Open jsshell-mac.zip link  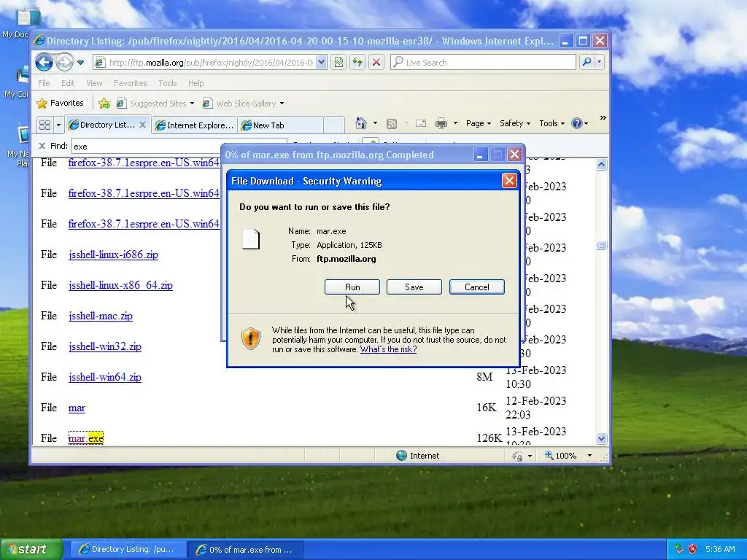pyautogui.click(x=101, y=316)
